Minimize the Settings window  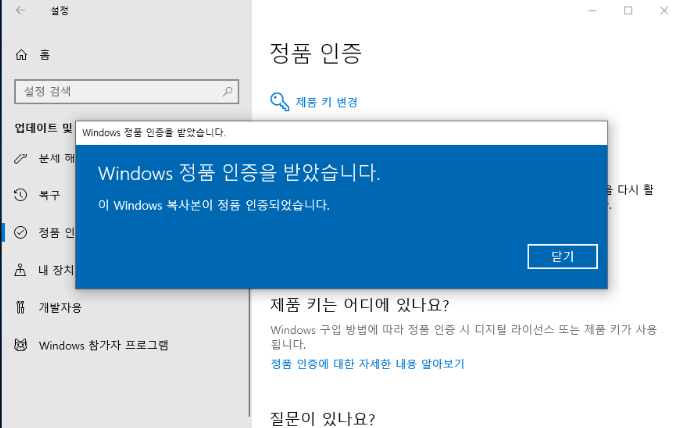tap(592, 10)
